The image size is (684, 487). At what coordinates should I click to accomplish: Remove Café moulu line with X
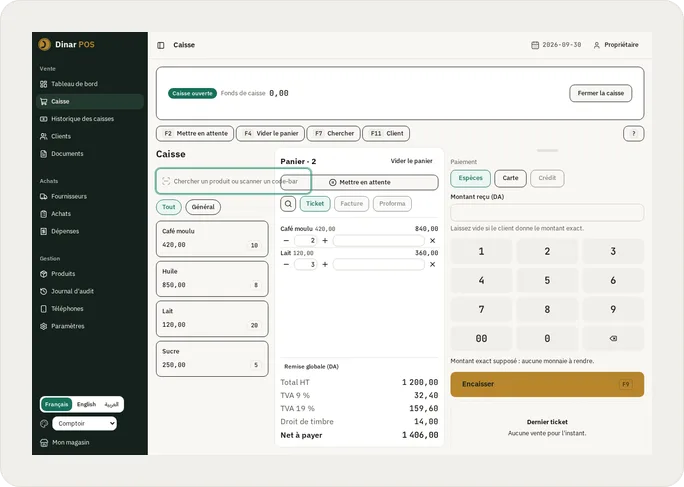coord(432,240)
